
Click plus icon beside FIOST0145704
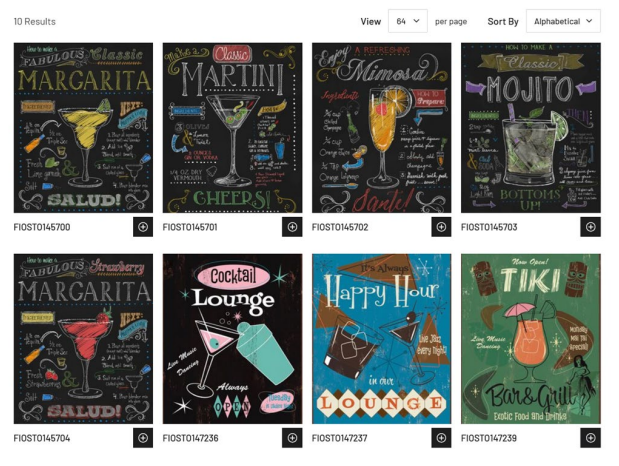143,438
